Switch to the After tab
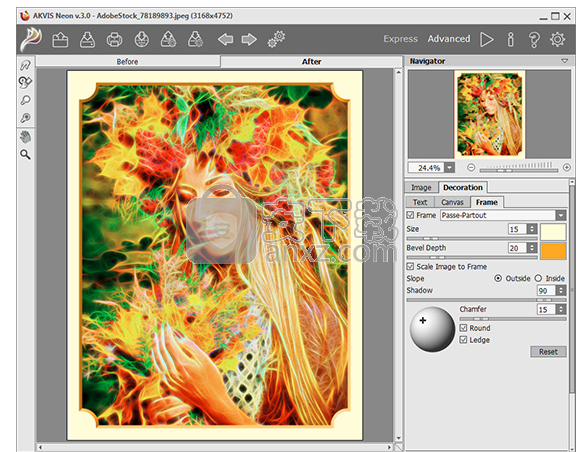 click(311, 62)
